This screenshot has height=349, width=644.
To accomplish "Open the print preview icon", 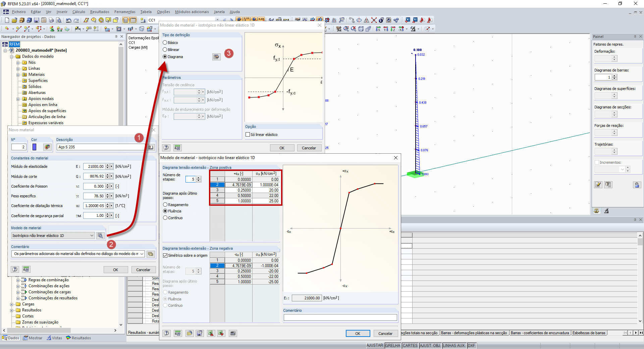I will 59,20.
